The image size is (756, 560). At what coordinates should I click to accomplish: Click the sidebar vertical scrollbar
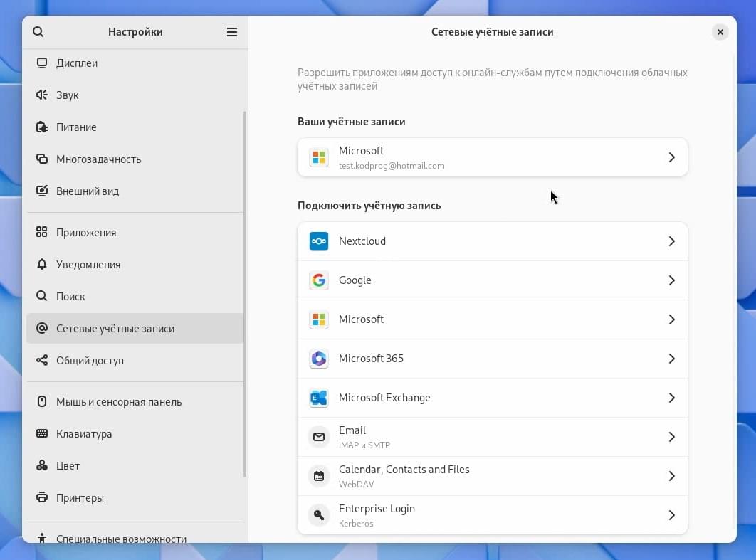pos(245,294)
